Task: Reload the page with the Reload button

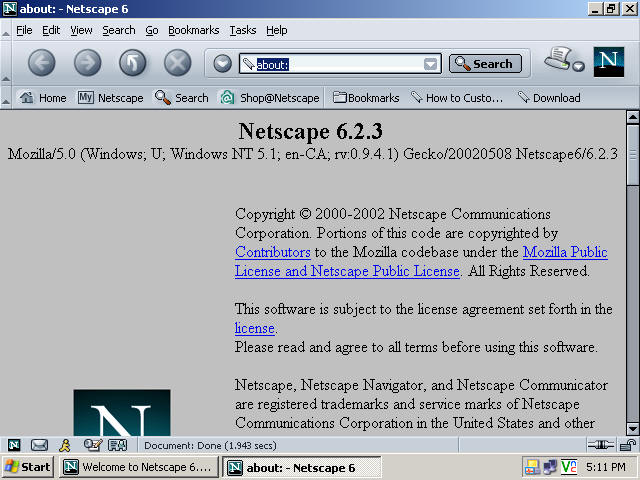Action: click(x=133, y=63)
